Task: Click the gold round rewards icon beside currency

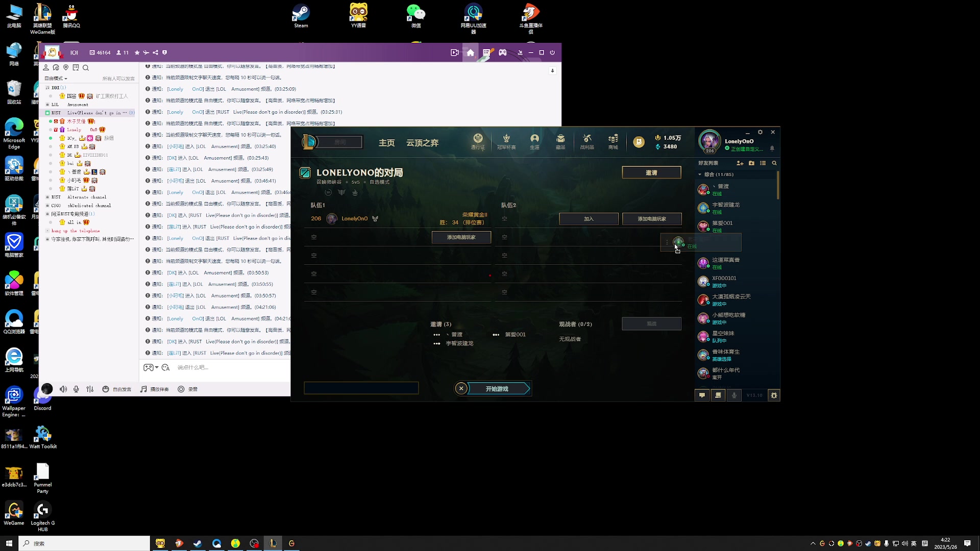Action: [x=639, y=142]
